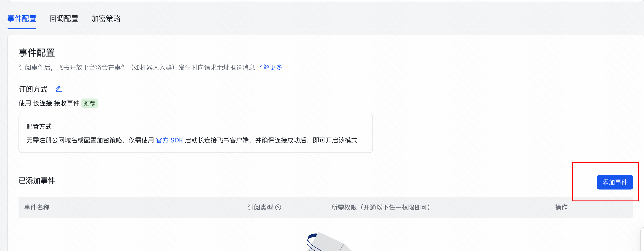644x251 pixels.
Task: Switch to the 回调配置 tab
Action: coord(64,19)
